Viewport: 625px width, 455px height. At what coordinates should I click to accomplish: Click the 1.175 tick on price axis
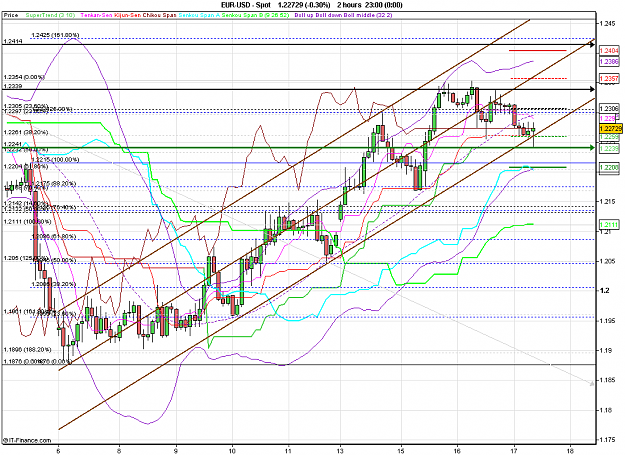pyautogui.click(x=607, y=440)
